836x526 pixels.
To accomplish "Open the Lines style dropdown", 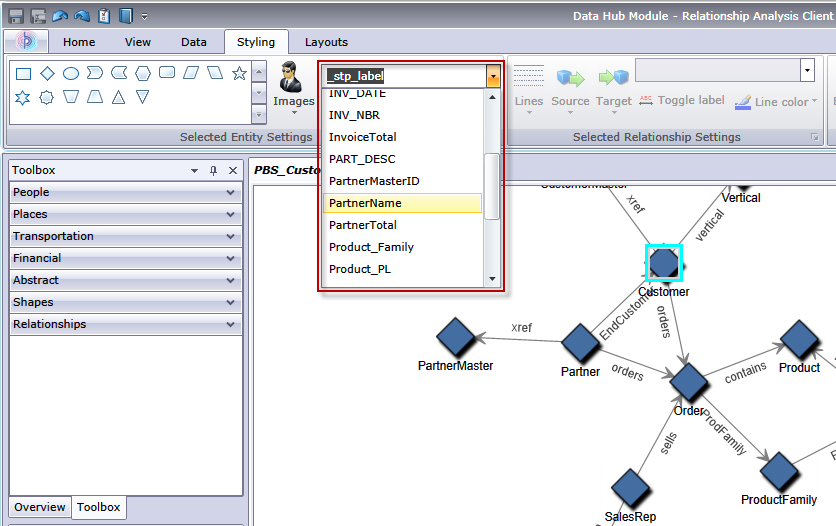I will click(x=529, y=89).
